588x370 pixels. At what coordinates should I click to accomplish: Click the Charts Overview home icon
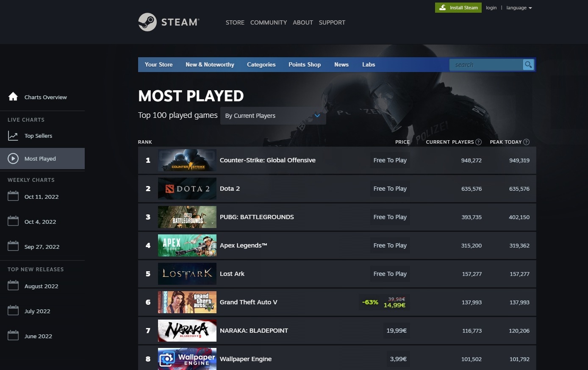coord(13,97)
